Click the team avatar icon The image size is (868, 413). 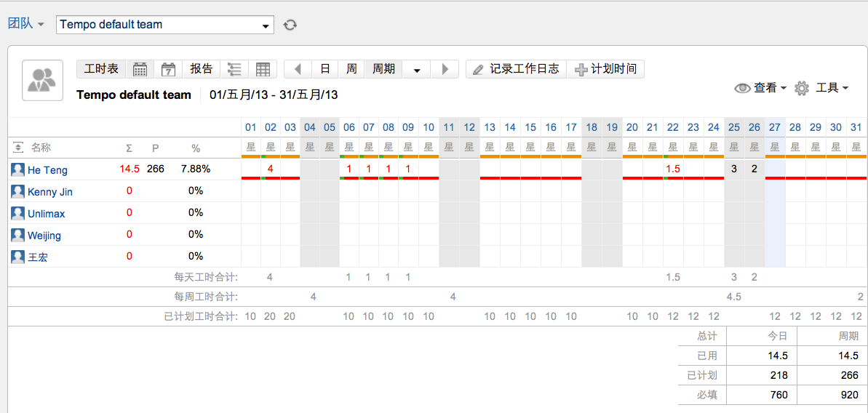pyautogui.click(x=42, y=80)
